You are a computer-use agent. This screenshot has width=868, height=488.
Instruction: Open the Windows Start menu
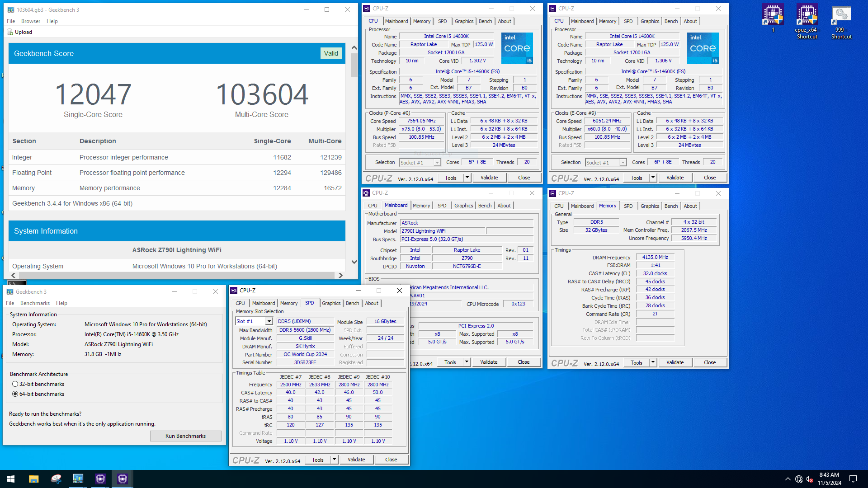[11, 479]
